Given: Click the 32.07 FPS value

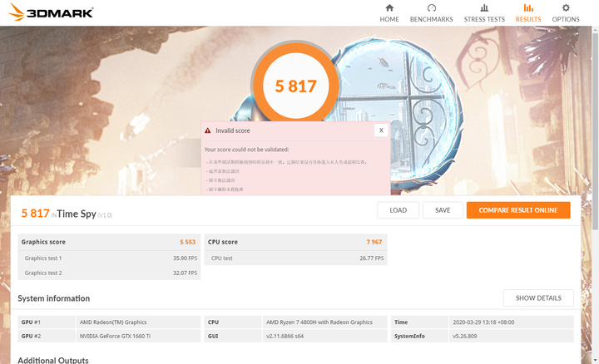Looking at the screenshot, I should 185,273.
